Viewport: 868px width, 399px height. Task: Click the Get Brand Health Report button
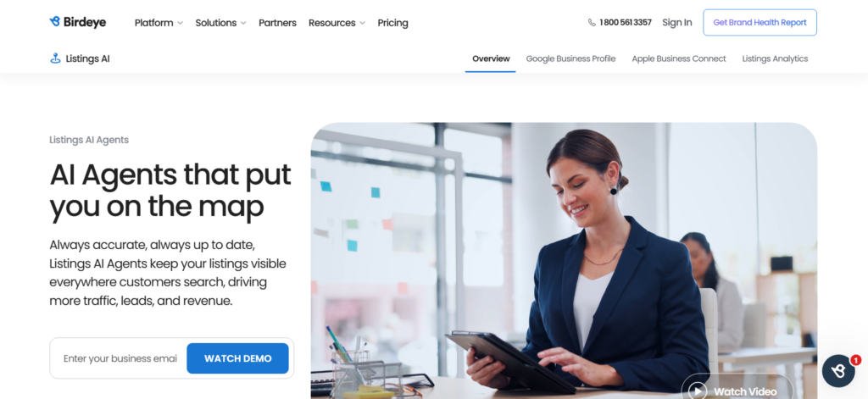point(759,23)
